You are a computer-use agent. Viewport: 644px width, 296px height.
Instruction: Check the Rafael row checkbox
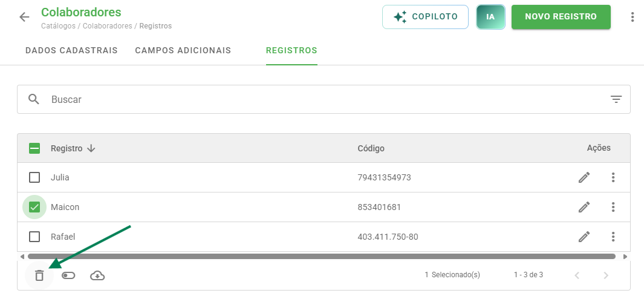click(34, 237)
